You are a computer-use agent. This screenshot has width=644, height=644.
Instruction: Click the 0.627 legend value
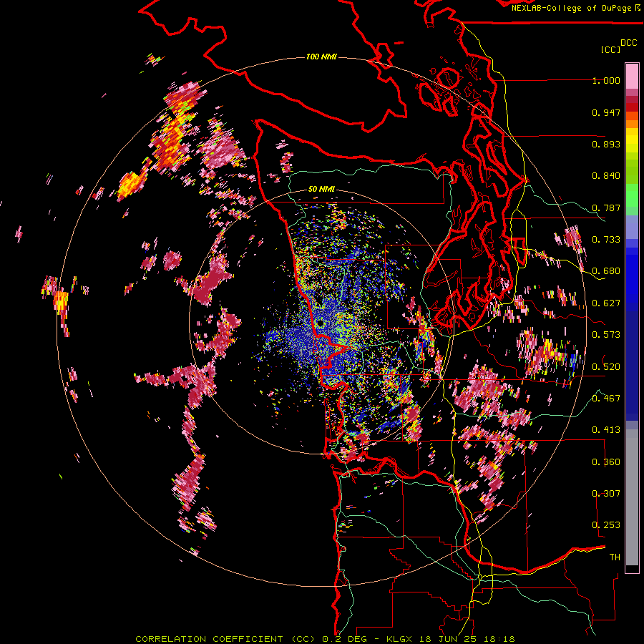point(606,303)
